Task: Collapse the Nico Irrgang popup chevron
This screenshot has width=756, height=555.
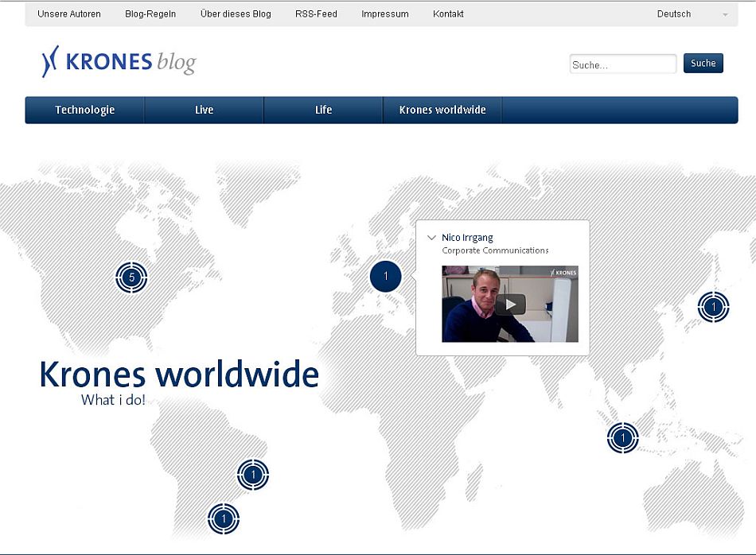Action: (x=431, y=238)
